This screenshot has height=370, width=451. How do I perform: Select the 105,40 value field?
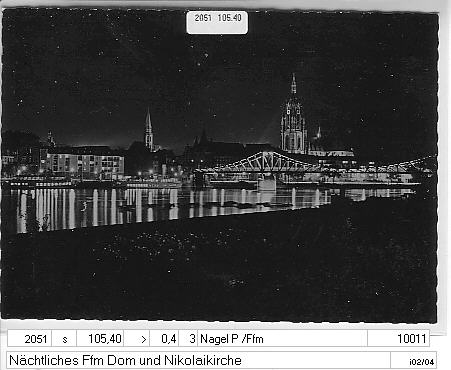(x=100, y=339)
